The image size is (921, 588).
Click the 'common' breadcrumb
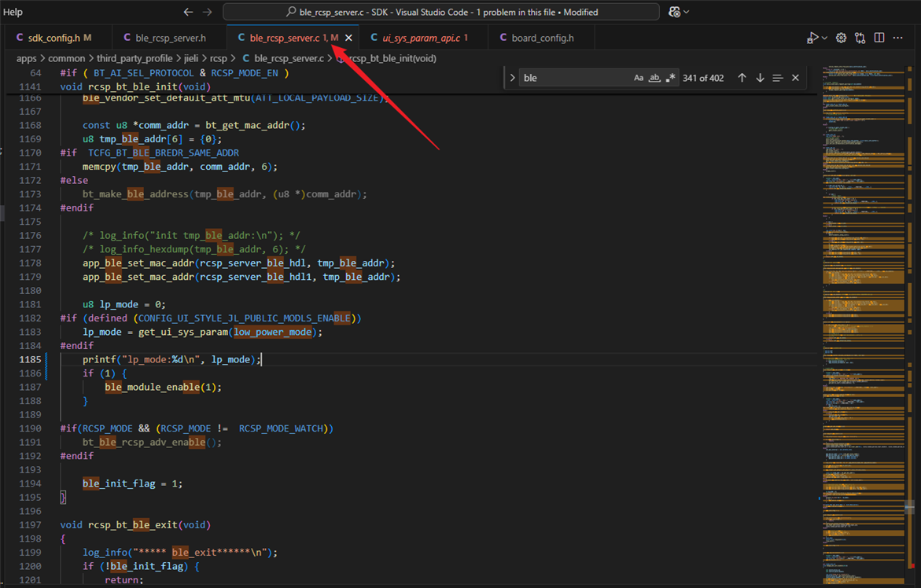coord(66,59)
